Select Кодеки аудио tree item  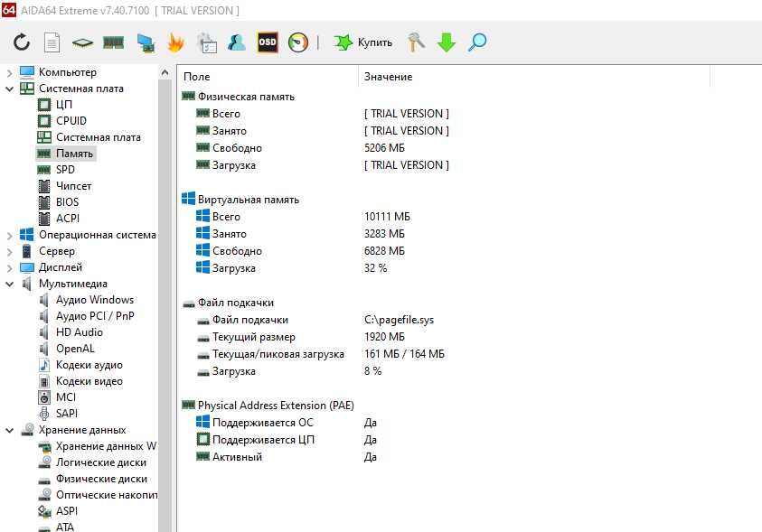pyautogui.click(x=89, y=365)
